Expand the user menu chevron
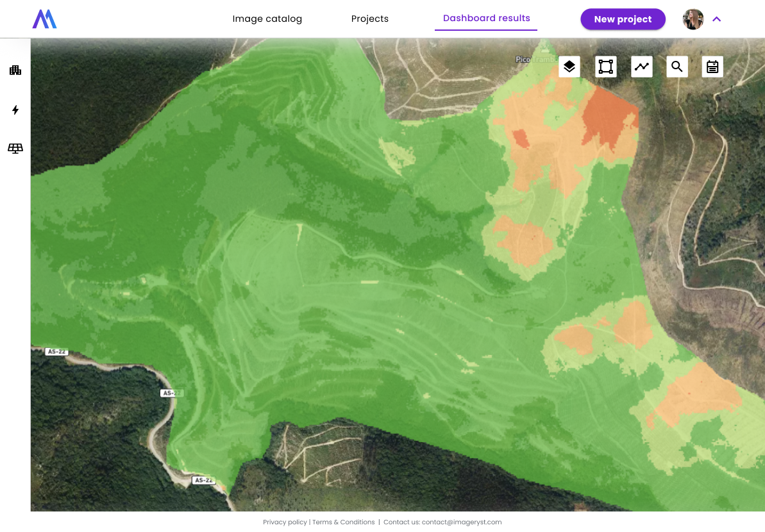 click(x=717, y=19)
